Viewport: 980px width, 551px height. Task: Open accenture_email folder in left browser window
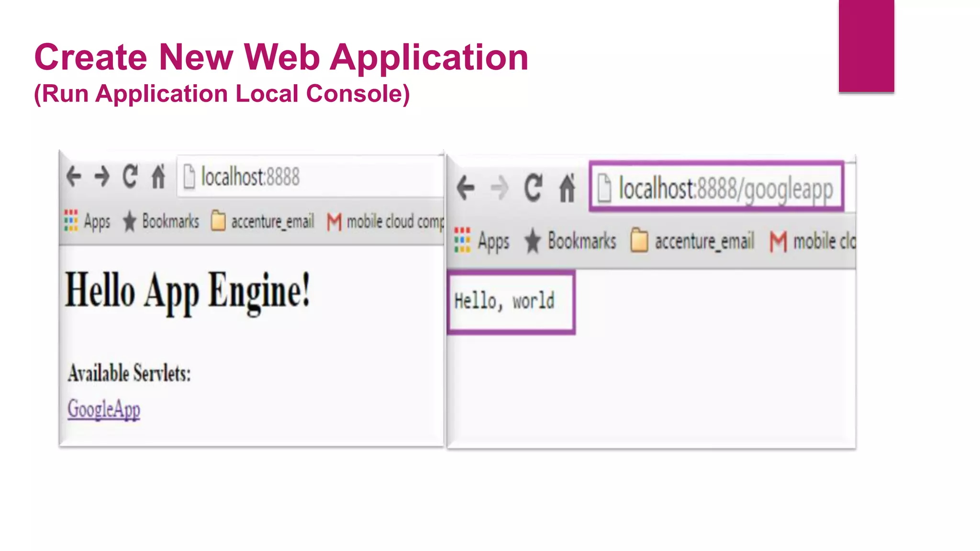click(x=263, y=221)
